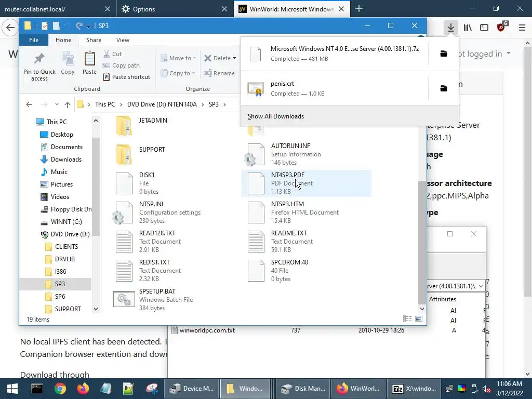Select the README.TXT text document
The image size is (532, 399).
pos(281,242)
